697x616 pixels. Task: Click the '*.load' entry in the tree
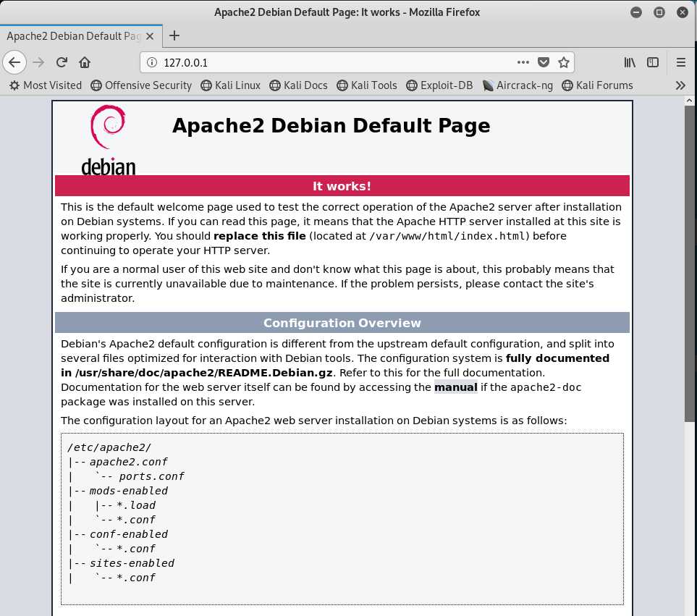click(136, 505)
